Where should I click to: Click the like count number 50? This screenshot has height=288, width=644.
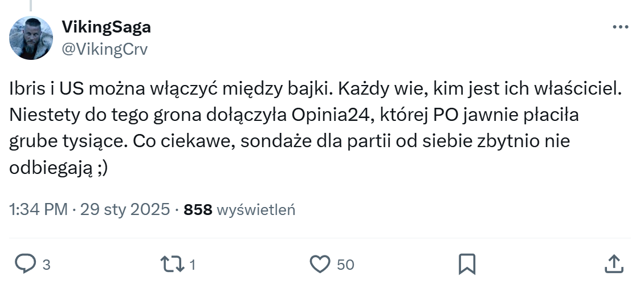345,265
